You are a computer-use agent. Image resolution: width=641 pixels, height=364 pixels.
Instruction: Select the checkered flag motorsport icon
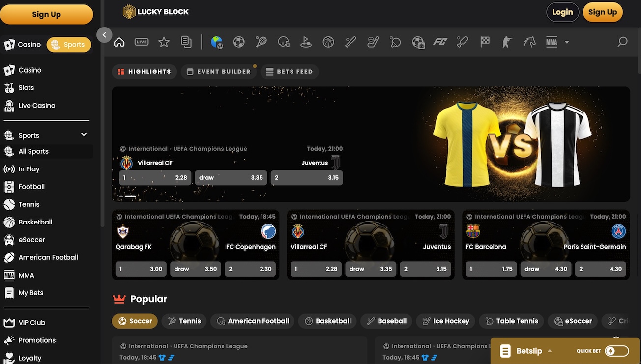click(485, 42)
